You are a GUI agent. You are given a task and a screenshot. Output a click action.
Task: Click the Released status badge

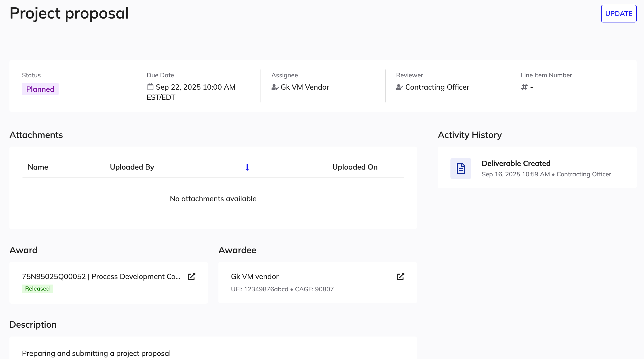pyautogui.click(x=37, y=288)
